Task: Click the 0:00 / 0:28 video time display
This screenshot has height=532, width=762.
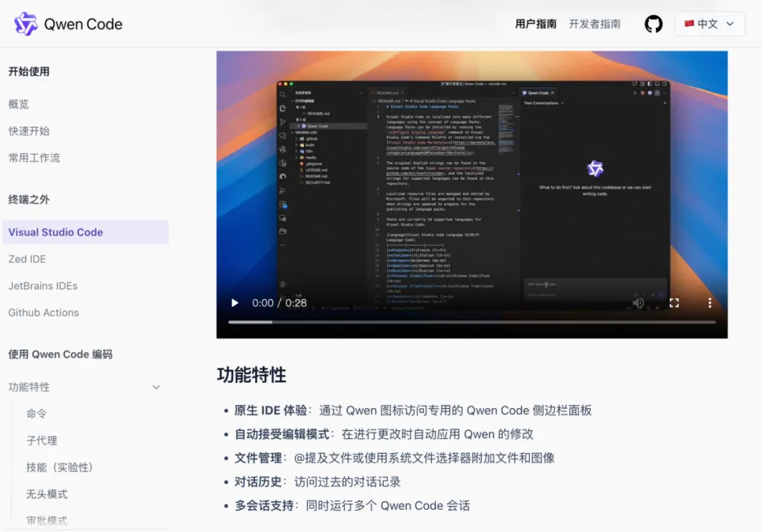Action: coord(279,303)
